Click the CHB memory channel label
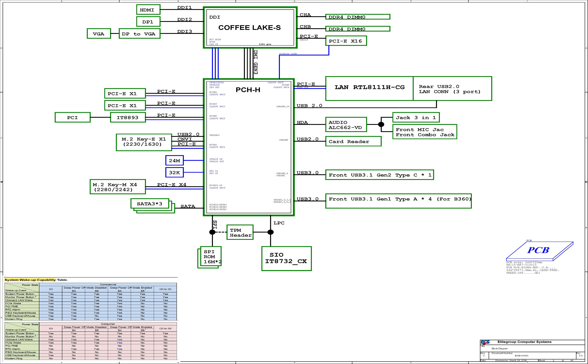 click(x=305, y=27)
